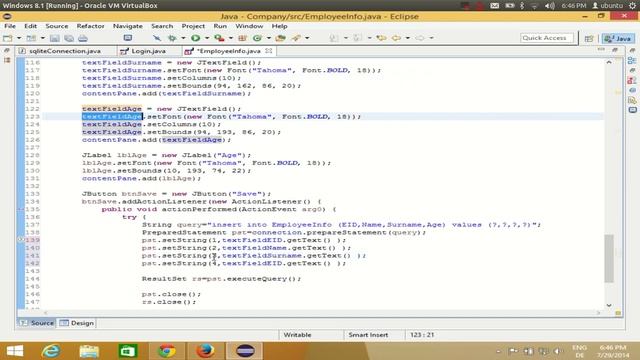640x360 pixels.
Task: Minimize the editor area icon
Action: (601, 49)
